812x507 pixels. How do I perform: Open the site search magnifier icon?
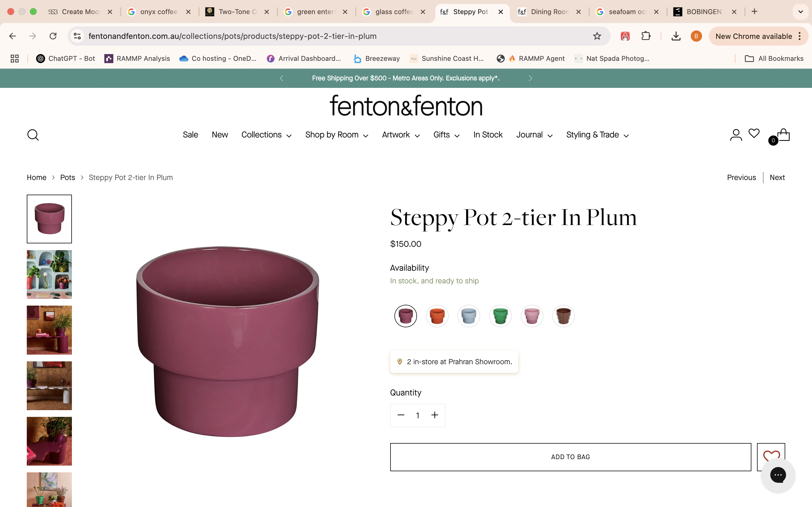(33, 135)
